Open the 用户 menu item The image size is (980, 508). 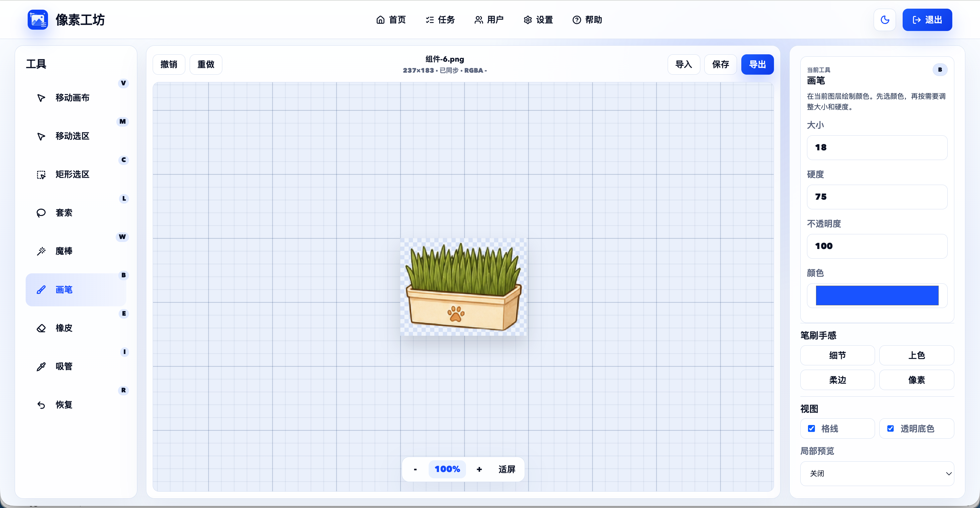click(x=489, y=20)
